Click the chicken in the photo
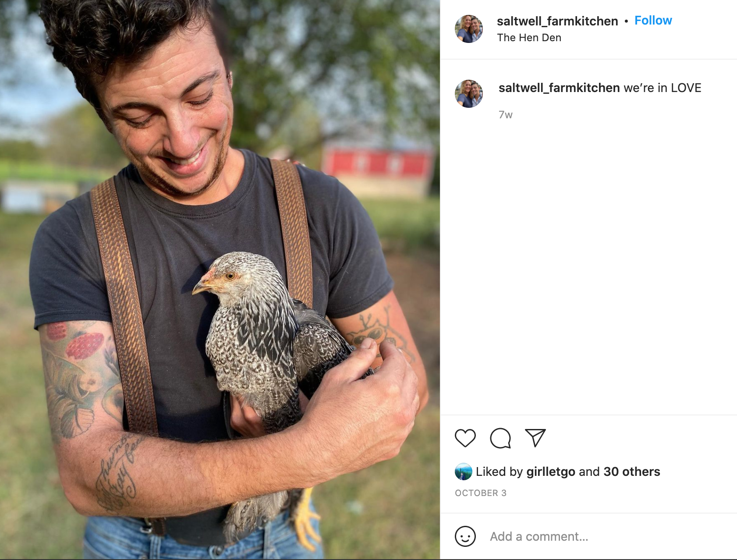 pos(272,377)
